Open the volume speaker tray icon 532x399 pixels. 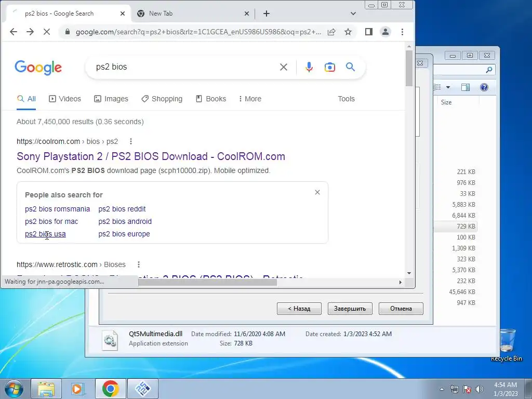pyautogui.click(x=480, y=389)
